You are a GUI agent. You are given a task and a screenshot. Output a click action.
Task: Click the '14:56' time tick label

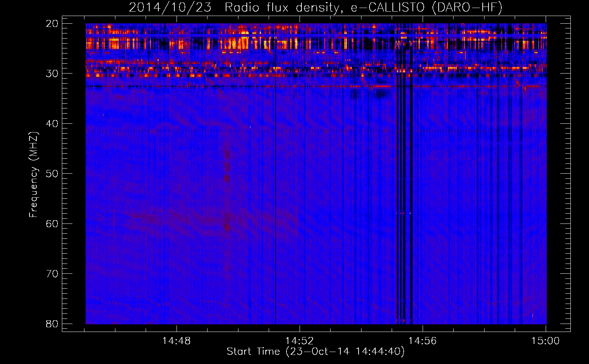(423, 341)
